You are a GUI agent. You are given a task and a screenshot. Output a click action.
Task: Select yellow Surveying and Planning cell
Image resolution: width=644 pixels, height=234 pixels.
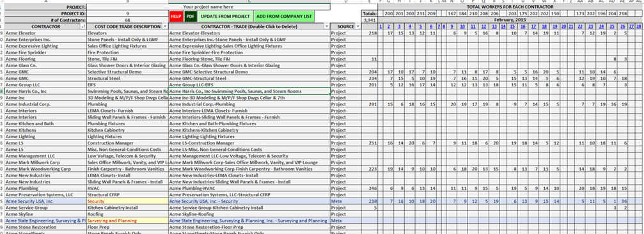128,221
